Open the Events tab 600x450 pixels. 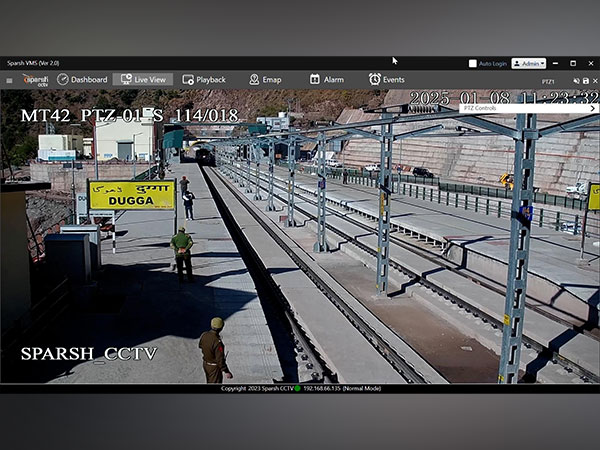386,80
